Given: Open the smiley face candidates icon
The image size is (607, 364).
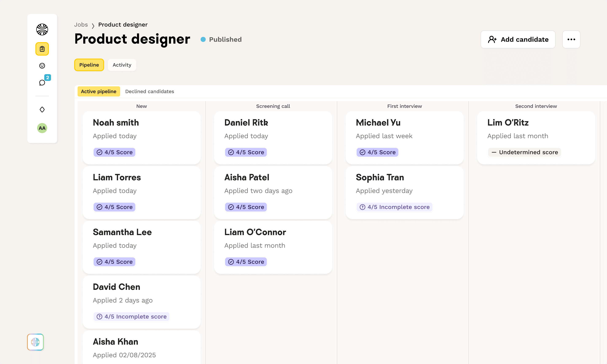Looking at the screenshot, I should tap(42, 66).
